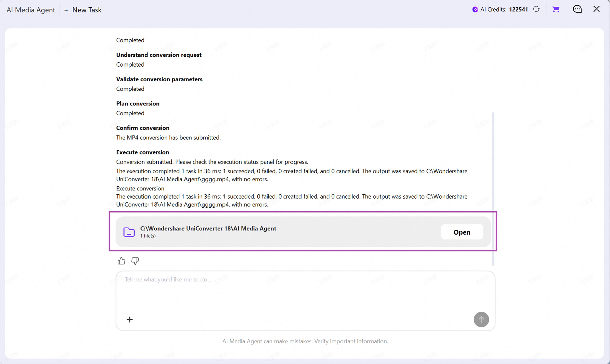Close the AI Media Agent window
This screenshot has height=364, width=610.
597,9
